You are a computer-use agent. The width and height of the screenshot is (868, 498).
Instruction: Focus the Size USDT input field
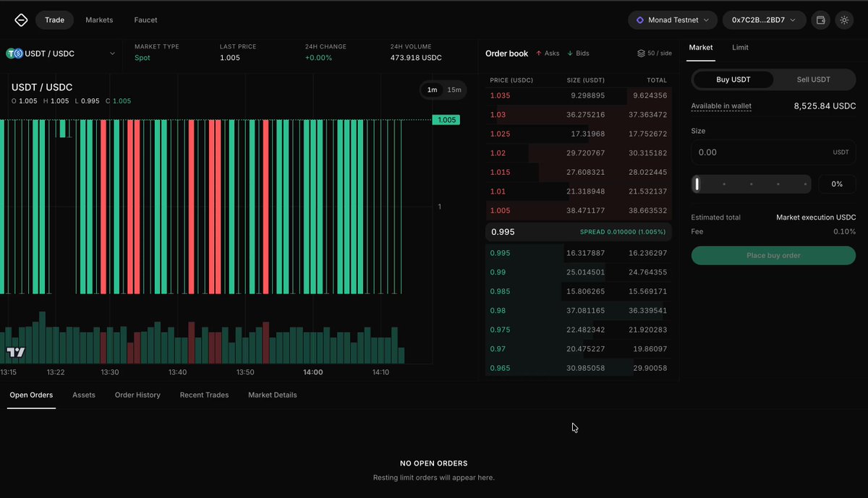(773, 153)
